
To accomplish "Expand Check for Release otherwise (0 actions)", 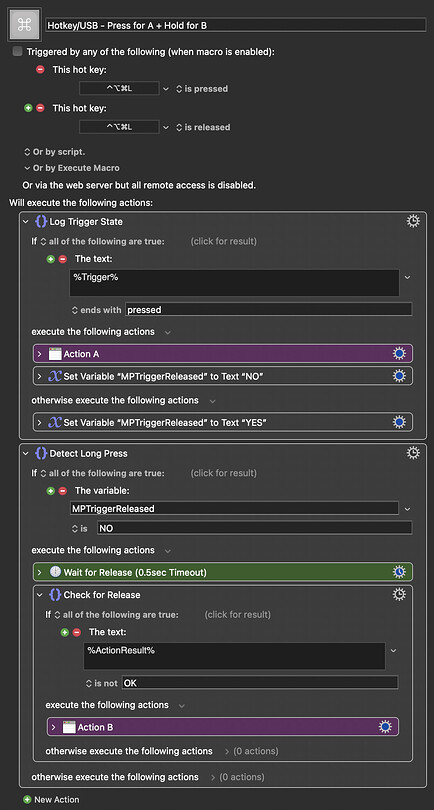I will (226, 751).
